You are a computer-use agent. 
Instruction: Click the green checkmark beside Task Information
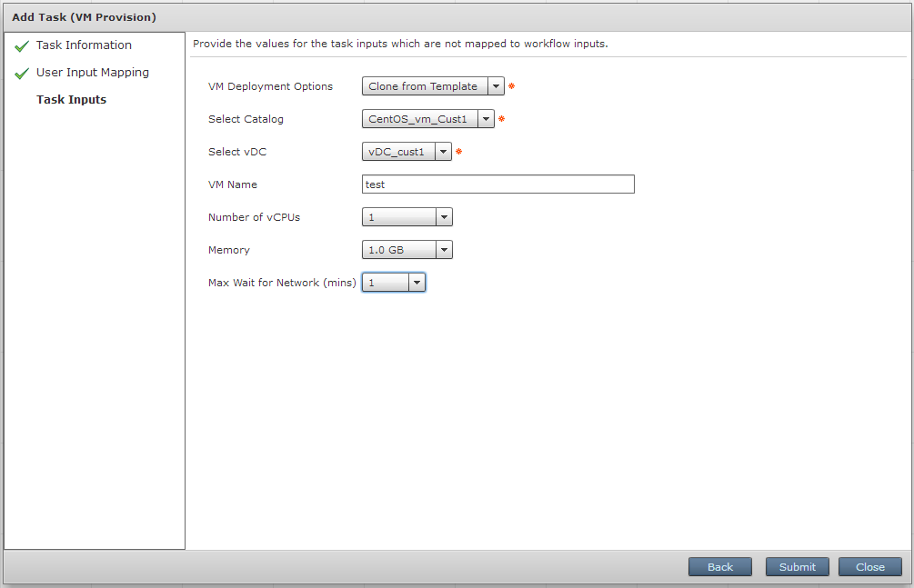(x=21, y=44)
